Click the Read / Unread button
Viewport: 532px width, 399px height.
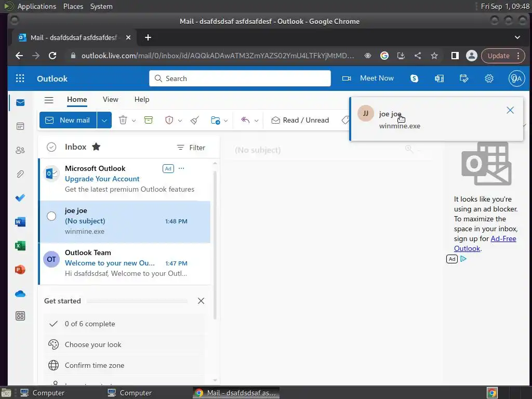300,120
